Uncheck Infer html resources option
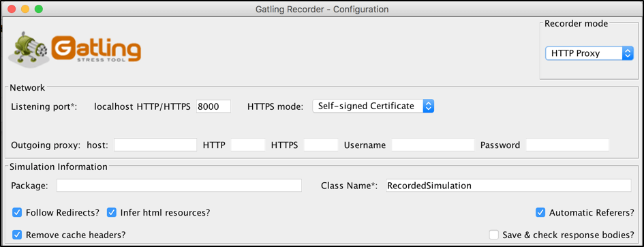The width and height of the screenshot is (644, 247). [x=112, y=212]
